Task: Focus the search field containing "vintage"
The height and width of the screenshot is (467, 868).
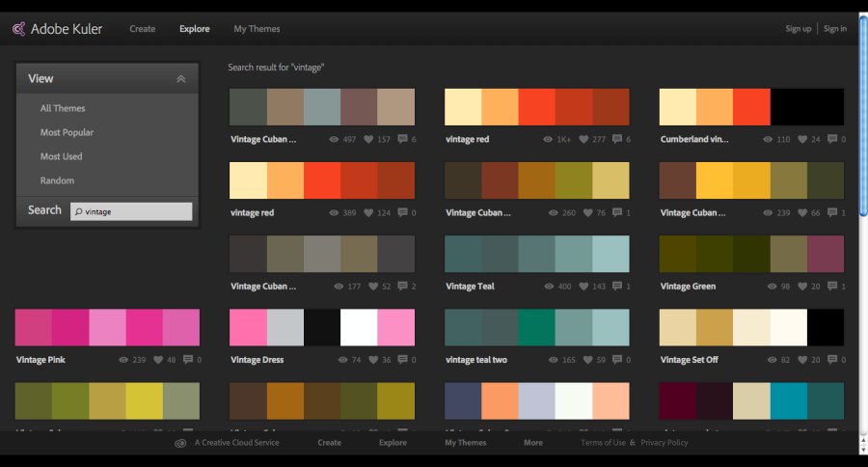Action: point(136,211)
